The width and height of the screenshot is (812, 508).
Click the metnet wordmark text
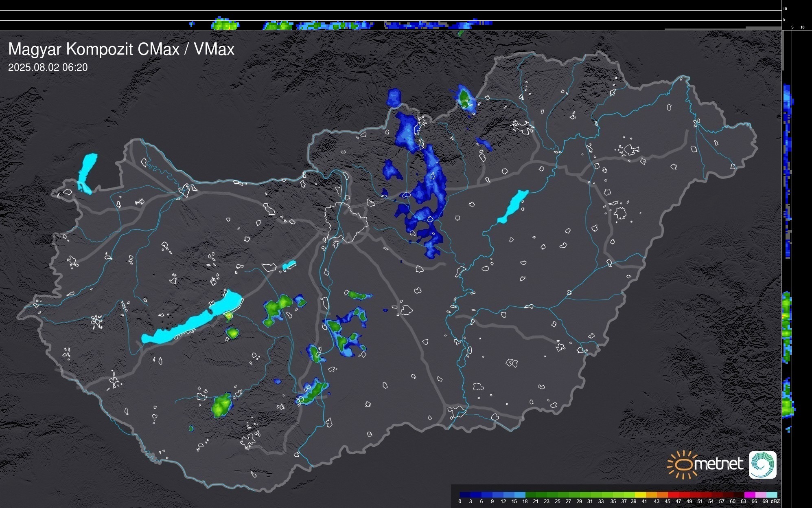click(x=718, y=464)
